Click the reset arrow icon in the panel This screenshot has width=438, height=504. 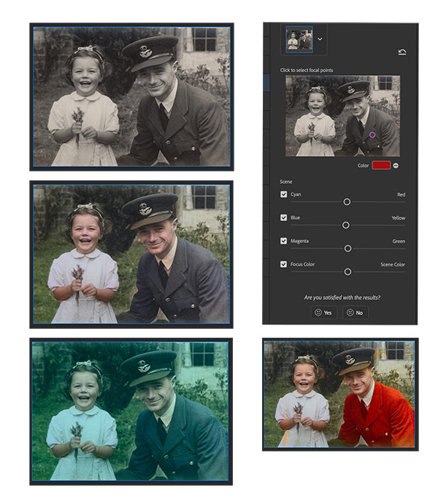point(402,52)
